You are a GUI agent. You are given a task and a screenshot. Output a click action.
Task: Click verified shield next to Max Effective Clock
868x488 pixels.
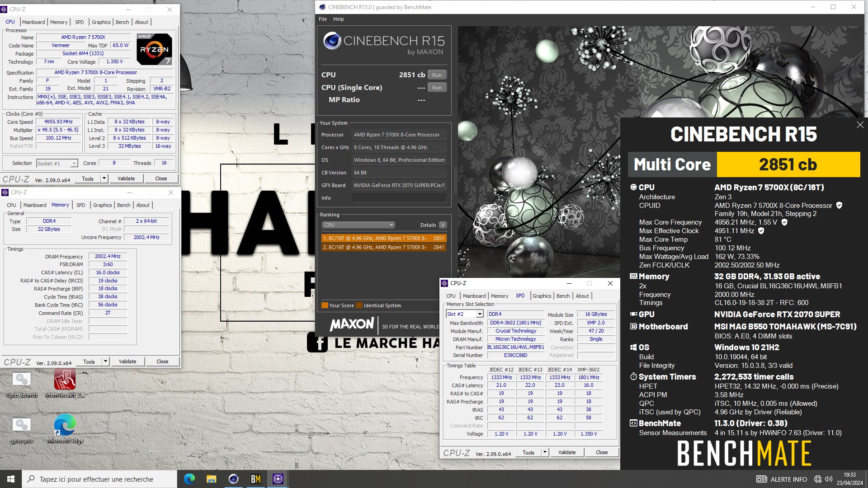pos(761,230)
